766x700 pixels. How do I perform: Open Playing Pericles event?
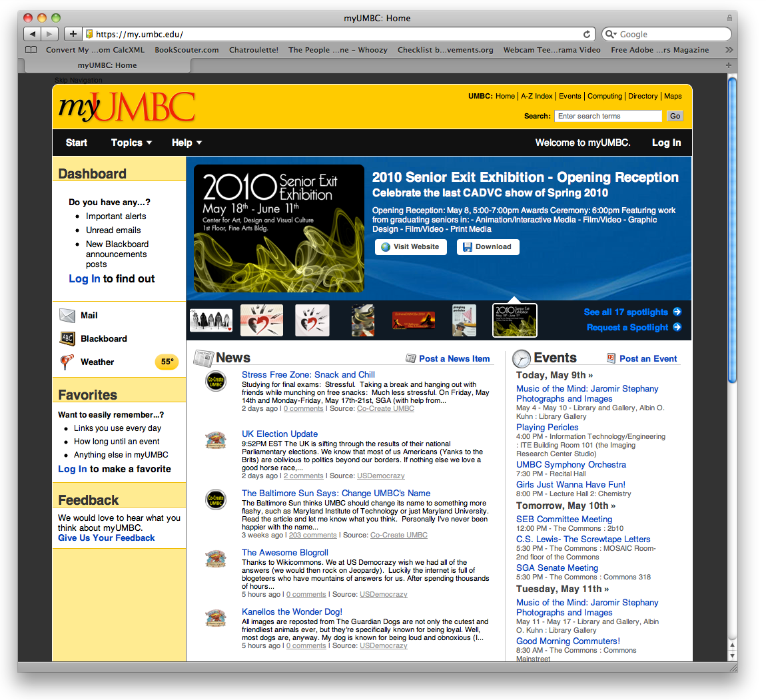tap(547, 428)
